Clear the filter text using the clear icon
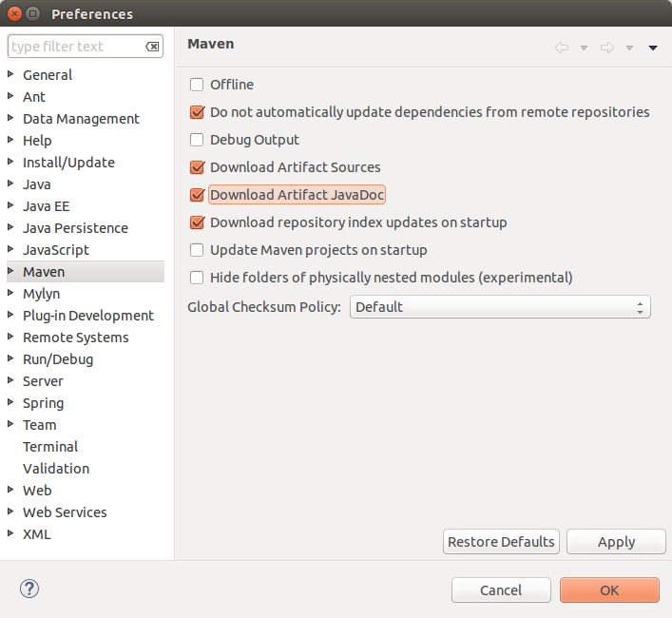 [152, 47]
